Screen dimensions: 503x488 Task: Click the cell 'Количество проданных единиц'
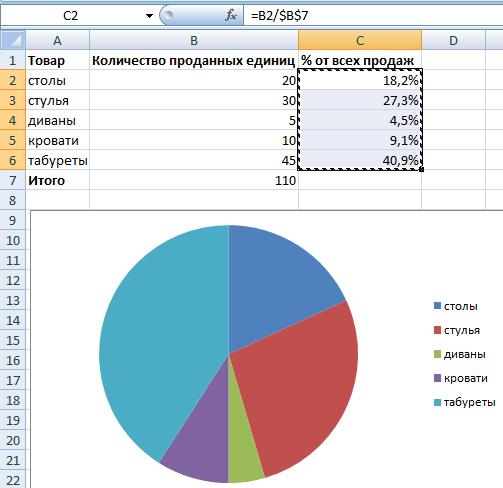point(194,60)
